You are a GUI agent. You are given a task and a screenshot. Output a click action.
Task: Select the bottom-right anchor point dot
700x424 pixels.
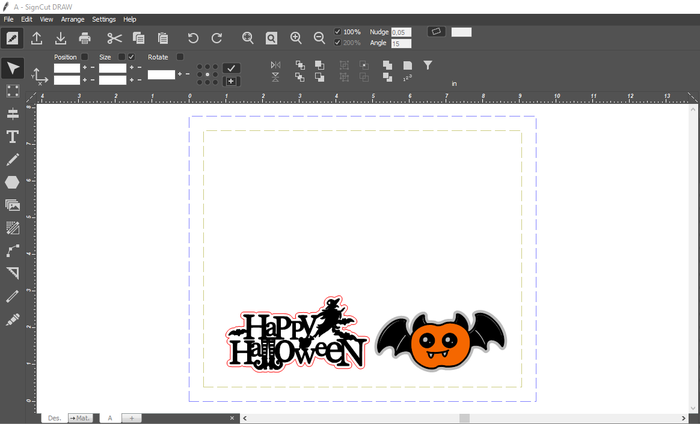click(215, 82)
